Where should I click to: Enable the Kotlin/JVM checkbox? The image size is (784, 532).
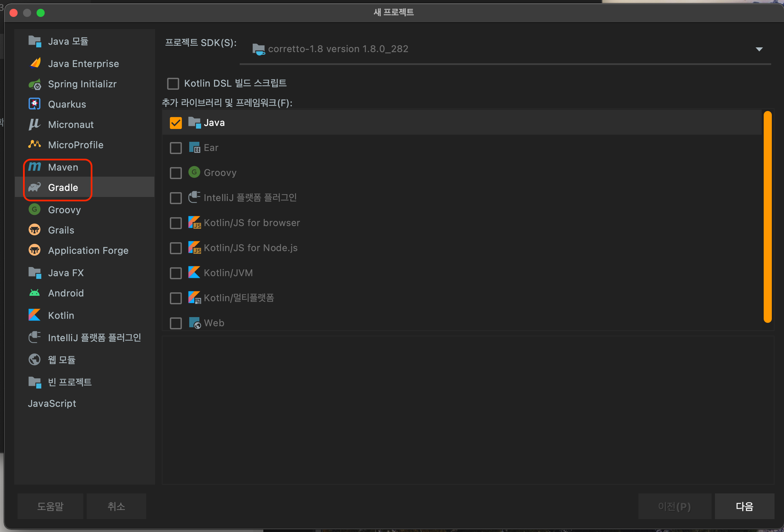tap(176, 273)
